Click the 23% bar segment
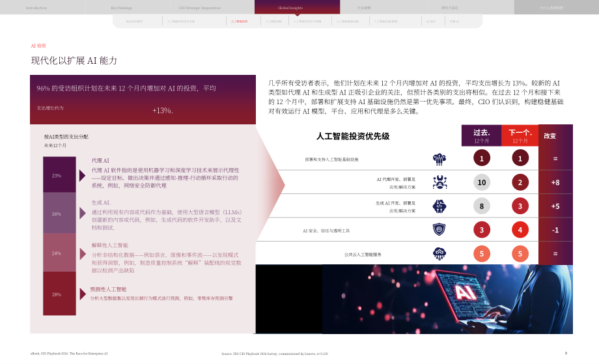 [x=59, y=175]
